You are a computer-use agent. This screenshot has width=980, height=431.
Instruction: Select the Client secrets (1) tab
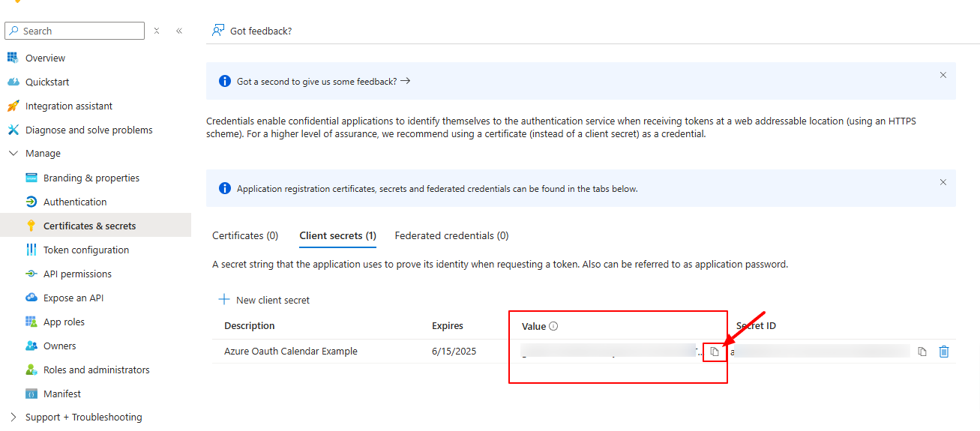(x=337, y=235)
